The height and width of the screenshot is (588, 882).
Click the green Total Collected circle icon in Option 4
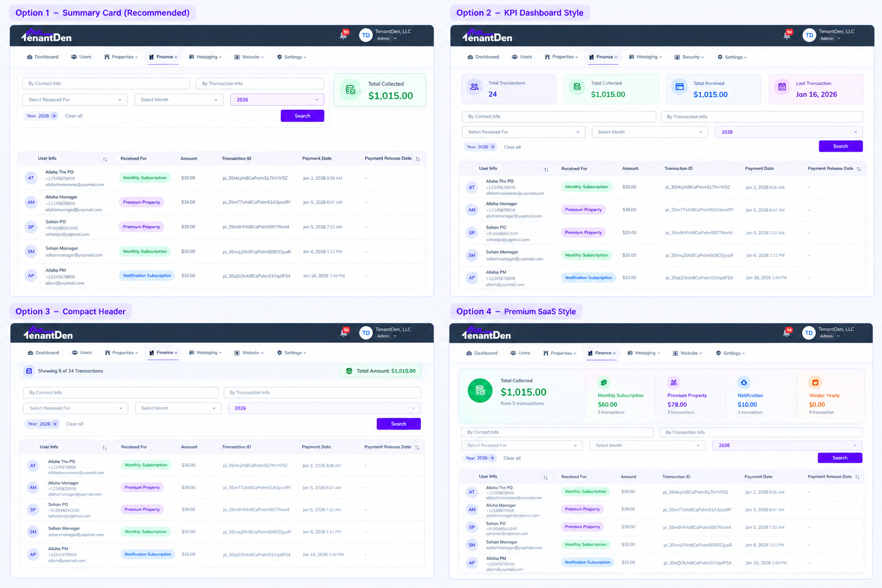(x=480, y=391)
